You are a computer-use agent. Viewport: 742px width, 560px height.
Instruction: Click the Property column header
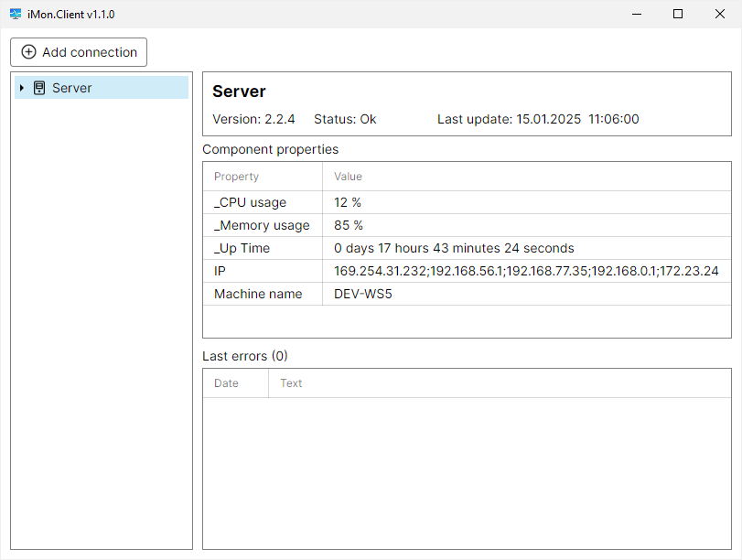(x=236, y=177)
